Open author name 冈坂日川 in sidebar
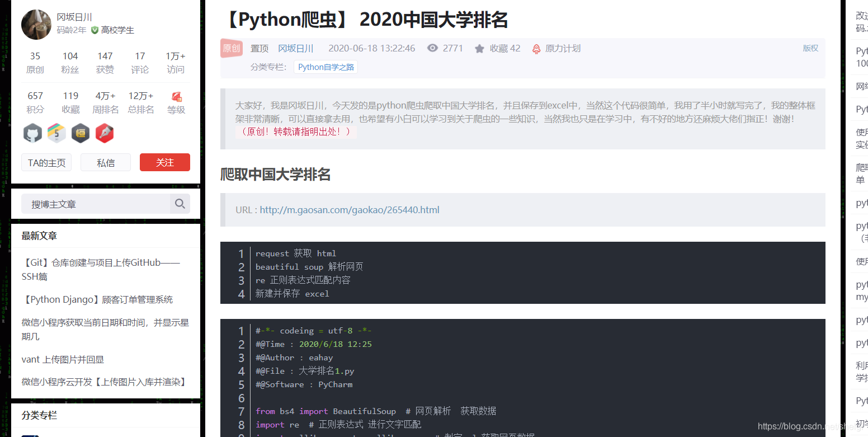Image resolution: width=868 pixels, height=437 pixels. [74, 17]
